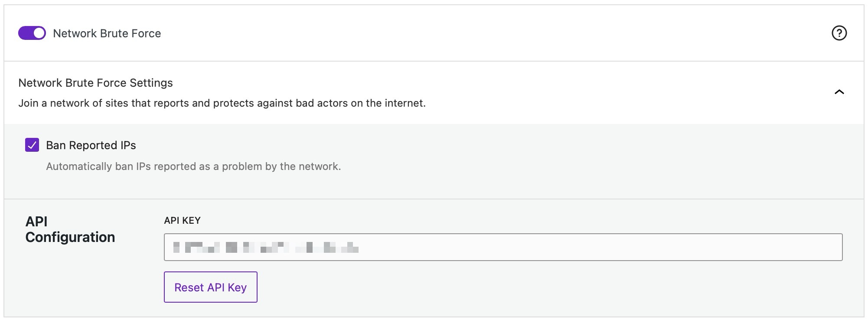
Task: Disable the Network Brute Force toggle
Action: pyautogui.click(x=32, y=33)
